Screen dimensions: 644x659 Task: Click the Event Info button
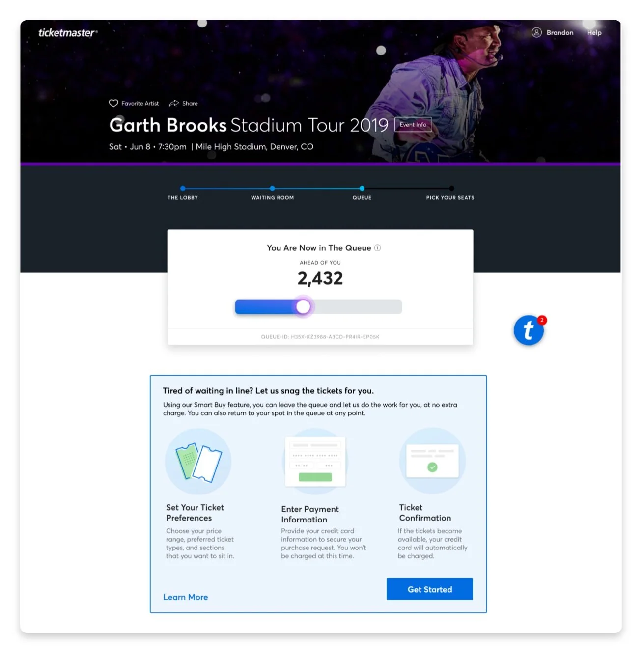[x=413, y=125]
